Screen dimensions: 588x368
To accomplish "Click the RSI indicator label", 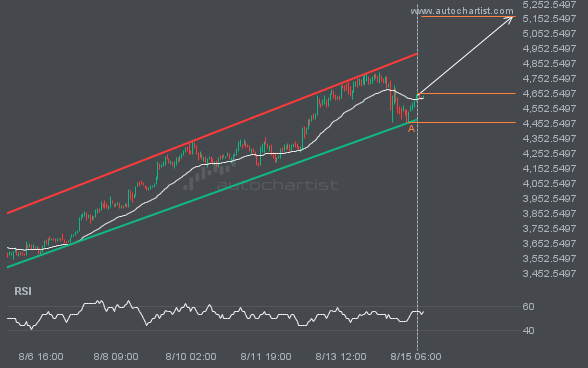I will [23, 291].
